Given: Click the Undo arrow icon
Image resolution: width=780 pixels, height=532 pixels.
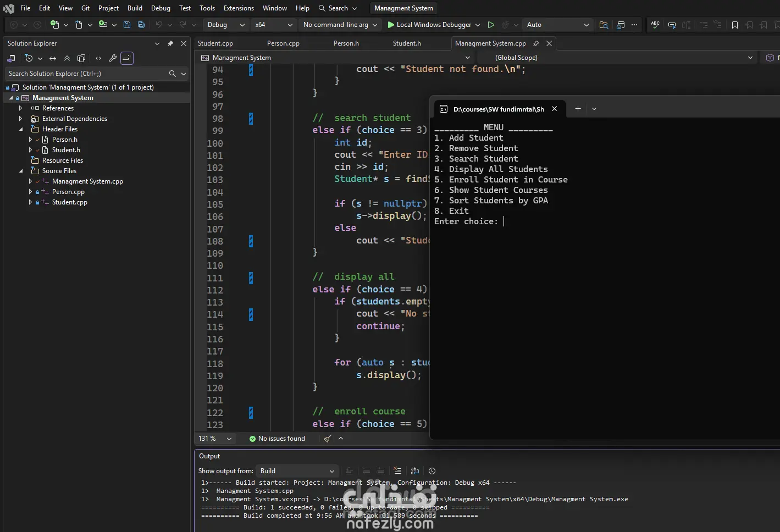Looking at the screenshot, I should coord(159,25).
